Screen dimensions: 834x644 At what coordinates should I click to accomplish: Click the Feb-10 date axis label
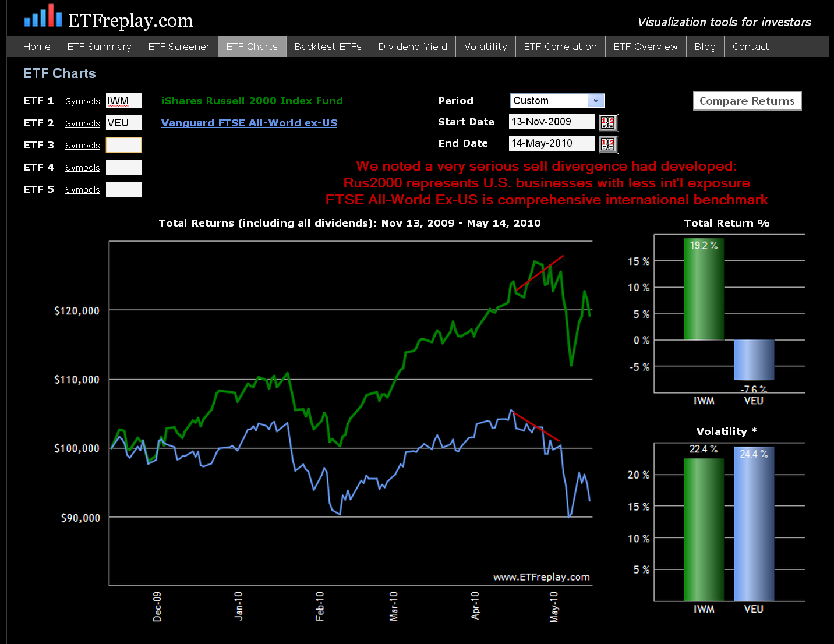[320, 606]
